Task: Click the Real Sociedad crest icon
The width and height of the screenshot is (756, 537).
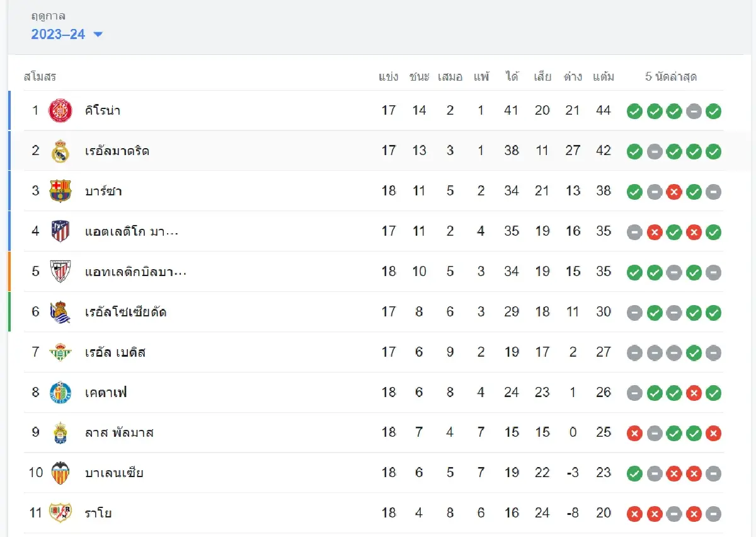Action: (x=60, y=312)
